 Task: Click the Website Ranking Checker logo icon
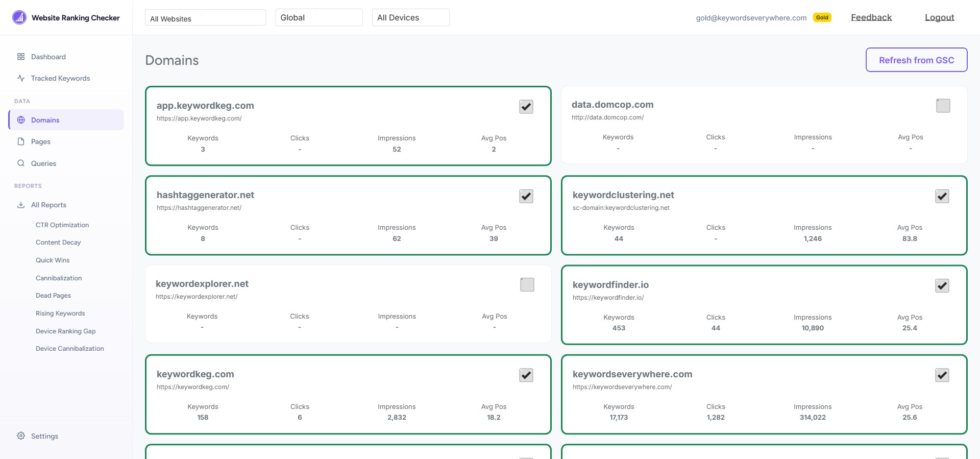pyautogui.click(x=19, y=17)
